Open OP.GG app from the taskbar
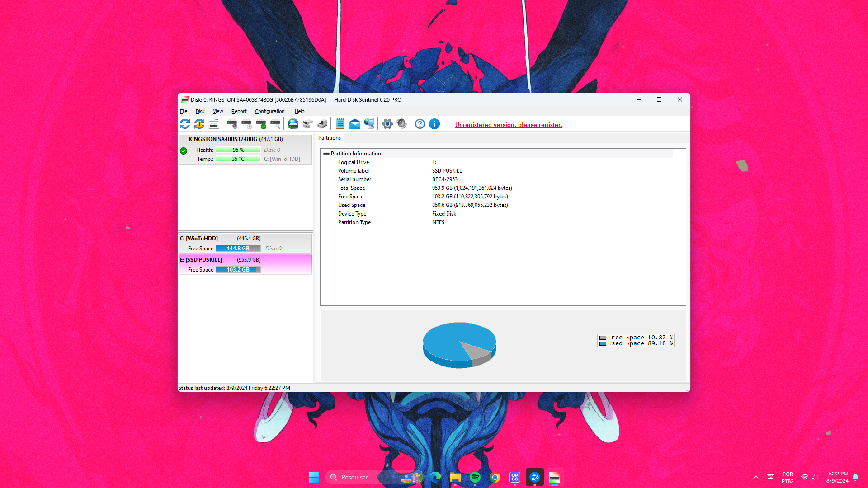868x488 pixels. point(515,477)
